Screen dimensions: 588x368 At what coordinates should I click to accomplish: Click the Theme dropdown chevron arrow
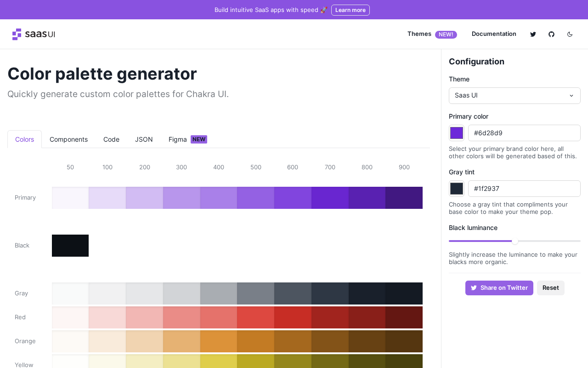(571, 96)
